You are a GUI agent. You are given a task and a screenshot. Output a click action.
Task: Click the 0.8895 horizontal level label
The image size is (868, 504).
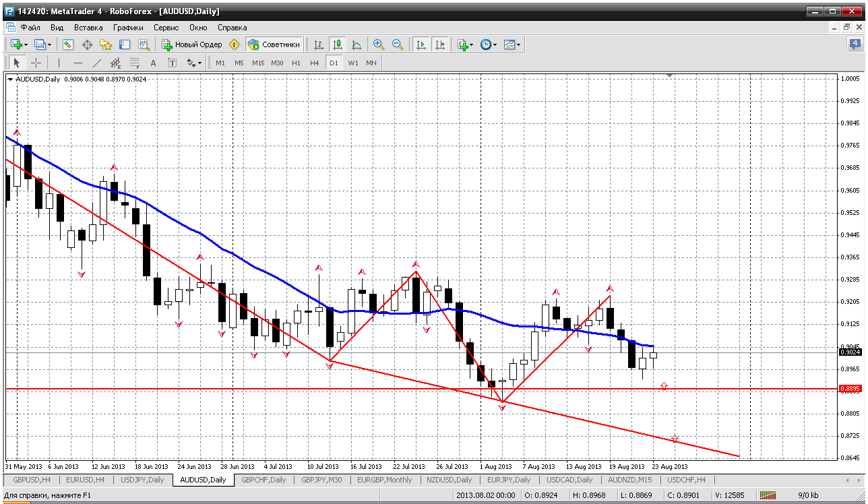pos(850,388)
